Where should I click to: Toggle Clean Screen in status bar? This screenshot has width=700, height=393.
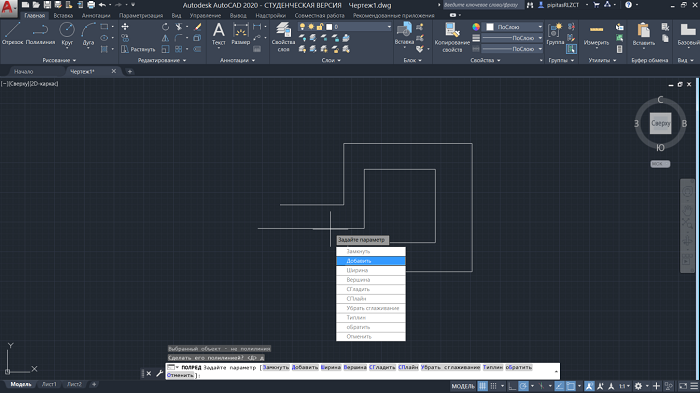pos(683,386)
